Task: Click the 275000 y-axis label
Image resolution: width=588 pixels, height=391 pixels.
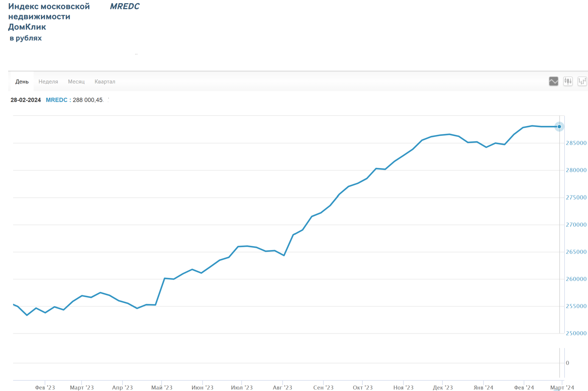Action: 576,198
